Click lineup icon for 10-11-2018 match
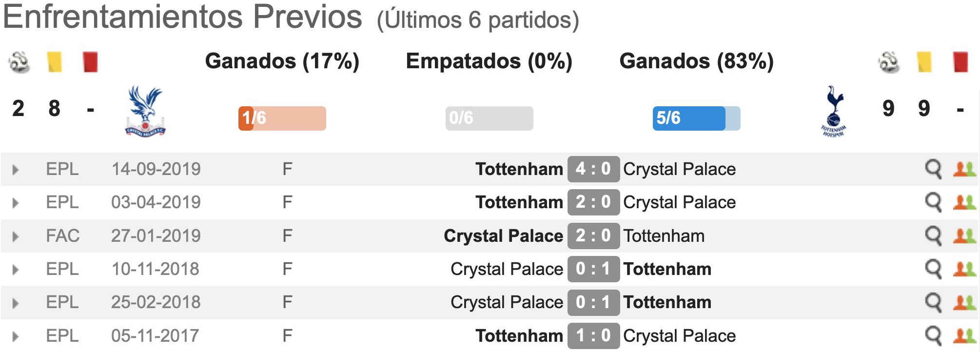 pos(964,269)
